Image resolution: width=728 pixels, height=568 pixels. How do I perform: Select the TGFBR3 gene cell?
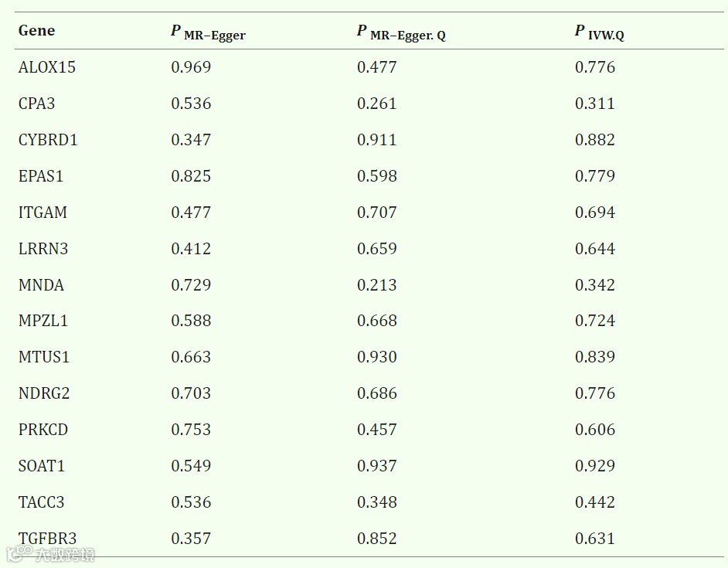click(47, 539)
